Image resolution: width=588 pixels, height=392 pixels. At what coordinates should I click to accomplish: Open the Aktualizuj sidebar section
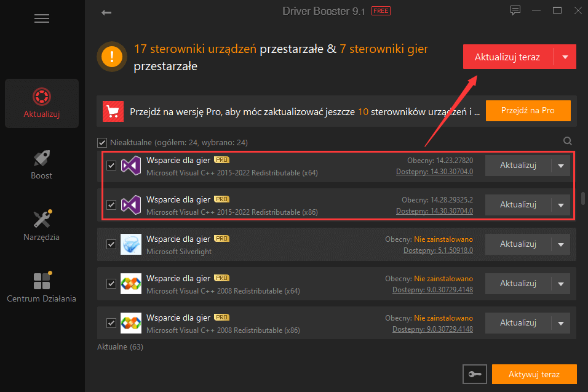tap(42, 103)
